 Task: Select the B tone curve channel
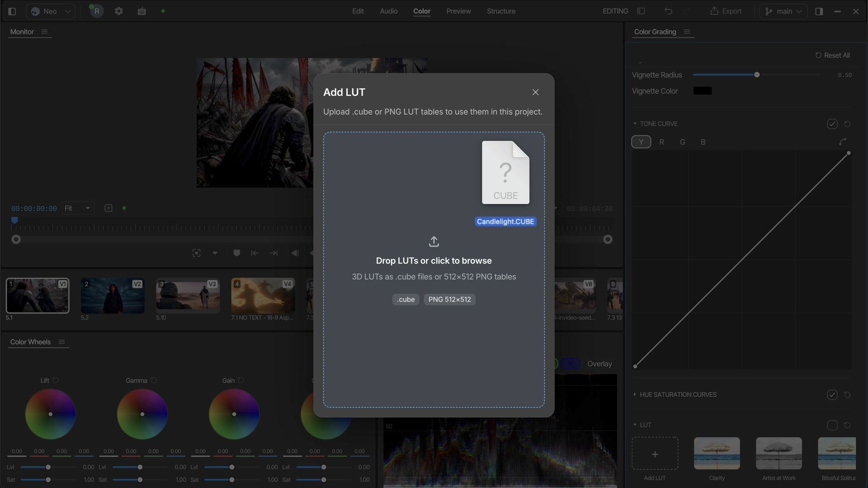click(703, 142)
